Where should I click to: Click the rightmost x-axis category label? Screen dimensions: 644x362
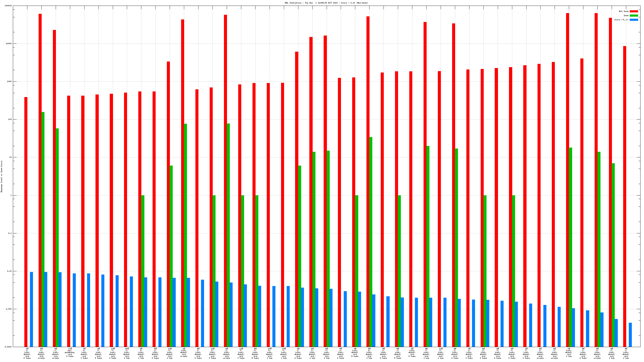point(626,353)
